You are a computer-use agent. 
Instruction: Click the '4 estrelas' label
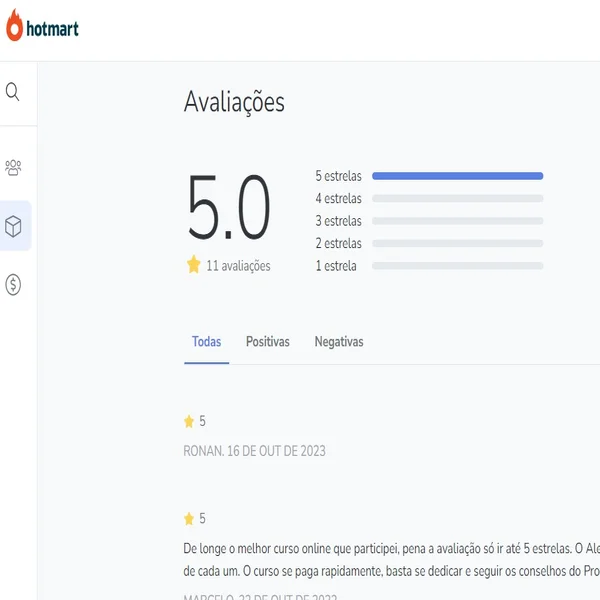point(339,199)
